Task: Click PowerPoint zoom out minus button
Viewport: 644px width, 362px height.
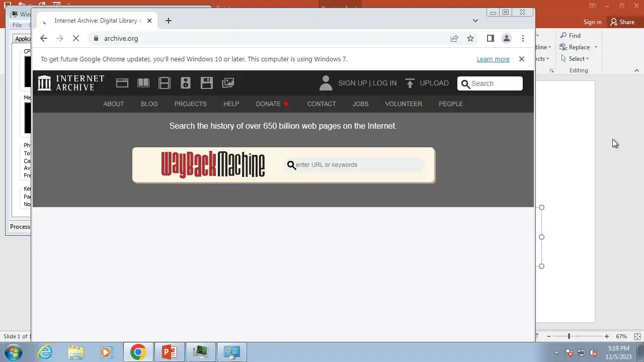Action: click(549, 336)
